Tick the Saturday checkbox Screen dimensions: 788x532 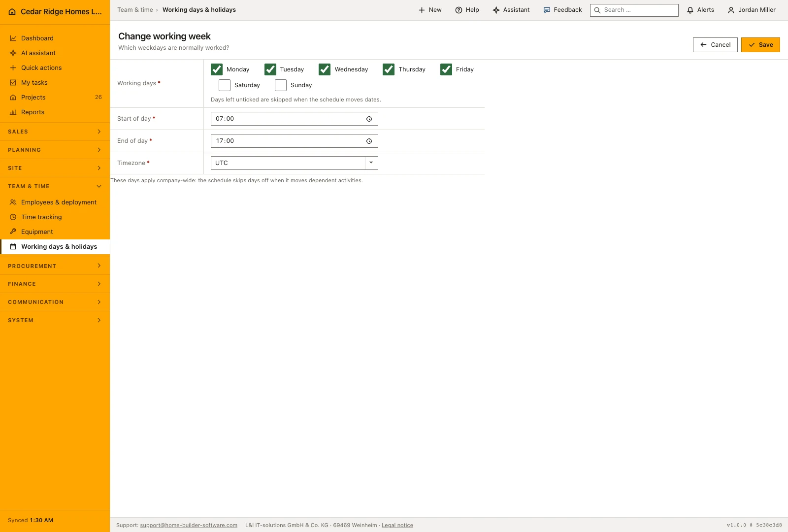tap(225, 85)
